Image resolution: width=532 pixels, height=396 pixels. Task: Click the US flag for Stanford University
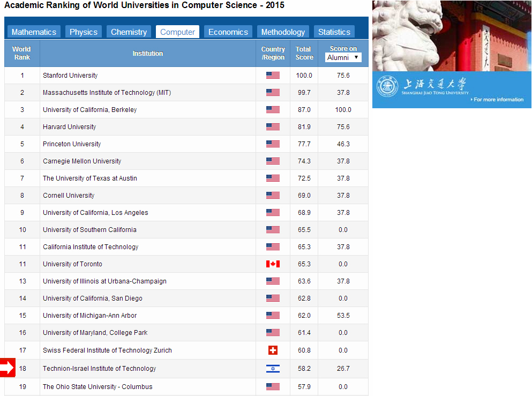click(273, 76)
